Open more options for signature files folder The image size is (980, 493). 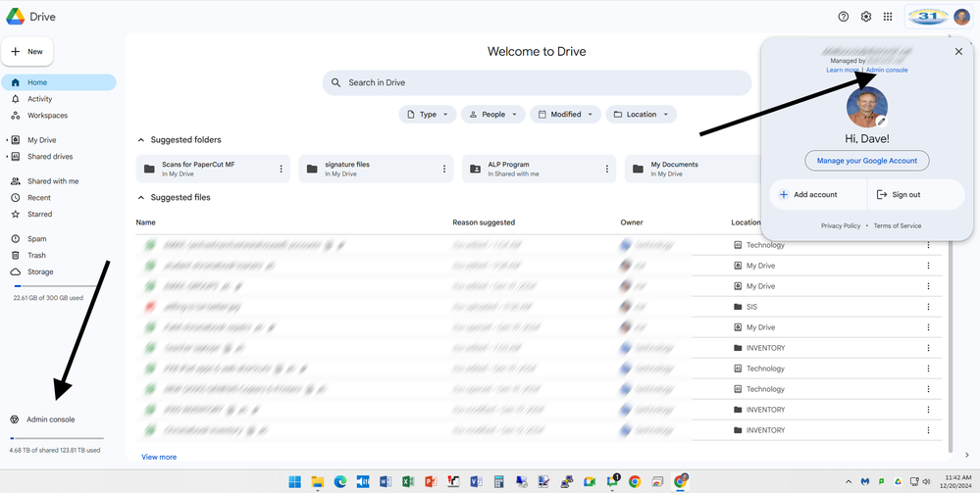point(444,169)
